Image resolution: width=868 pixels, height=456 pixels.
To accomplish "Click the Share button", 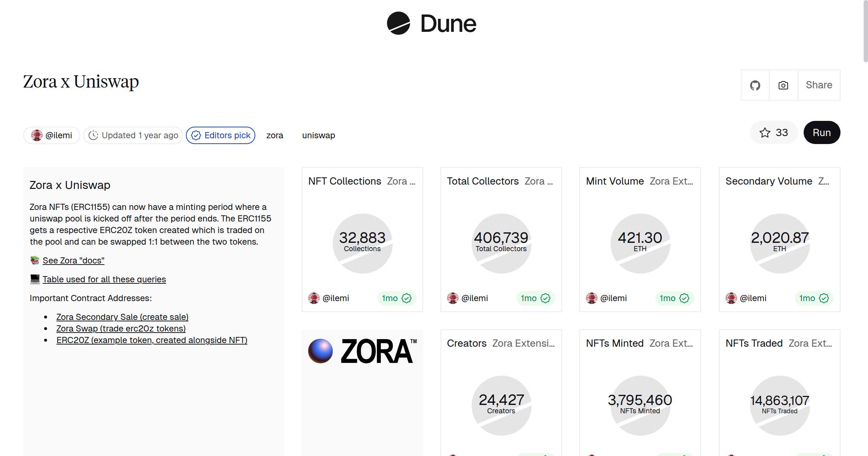I will (x=819, y=85).
